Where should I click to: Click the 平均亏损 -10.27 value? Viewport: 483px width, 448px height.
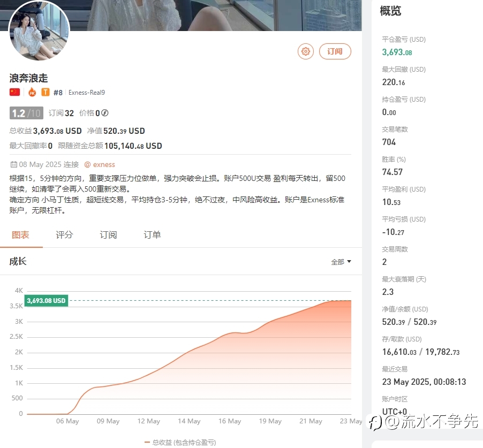click(393, 232)
